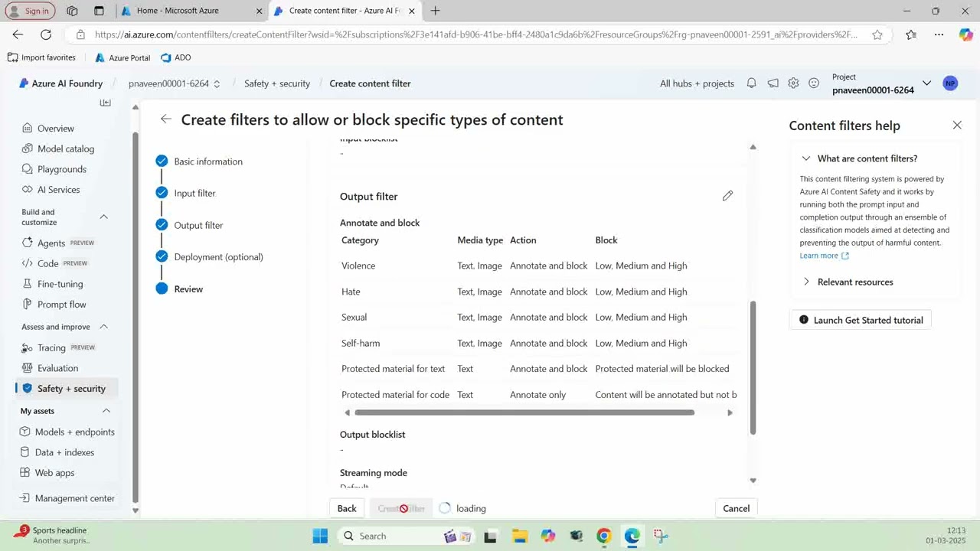Open File Explorer from taskbar

520,536
